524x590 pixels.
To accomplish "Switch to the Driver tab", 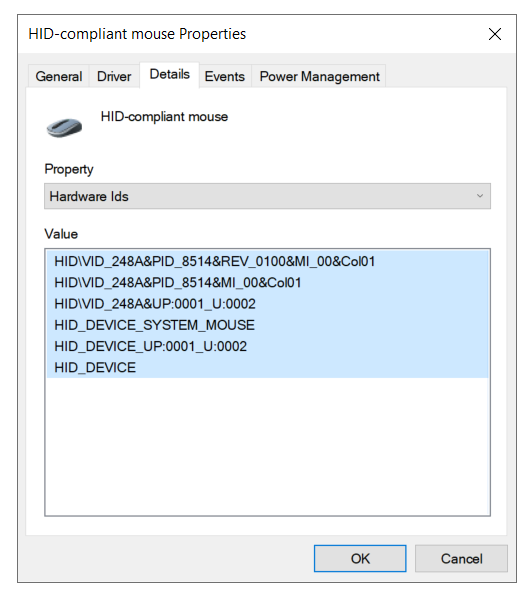I will click(114, 76).
